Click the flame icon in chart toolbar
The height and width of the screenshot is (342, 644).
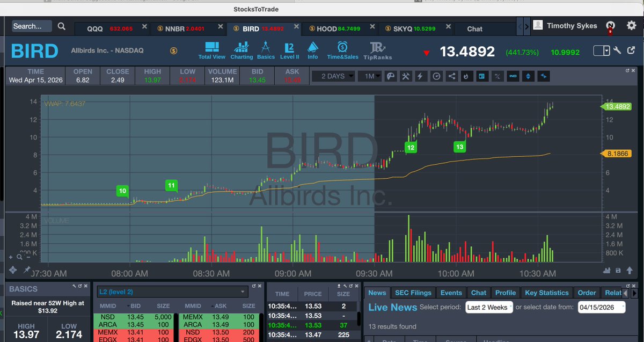(467, 76)
